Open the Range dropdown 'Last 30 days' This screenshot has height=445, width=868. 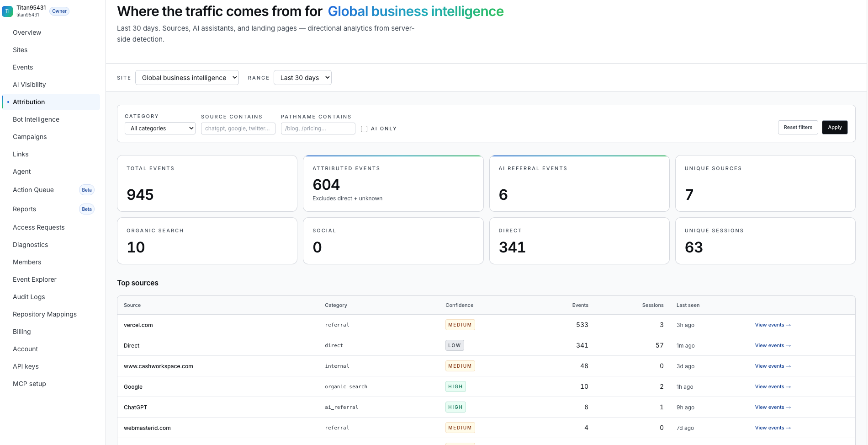(x=302, y=78)
